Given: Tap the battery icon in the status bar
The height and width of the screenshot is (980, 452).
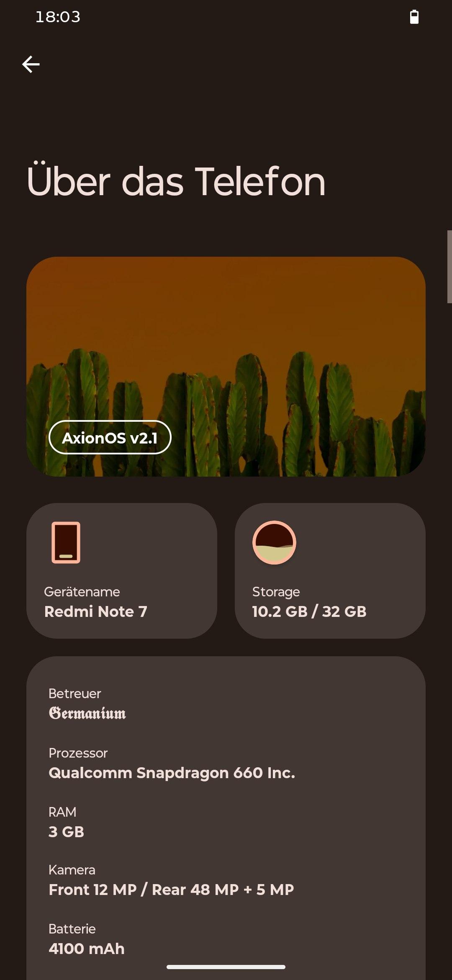Looking at the screenshot, I should (414, 17).
